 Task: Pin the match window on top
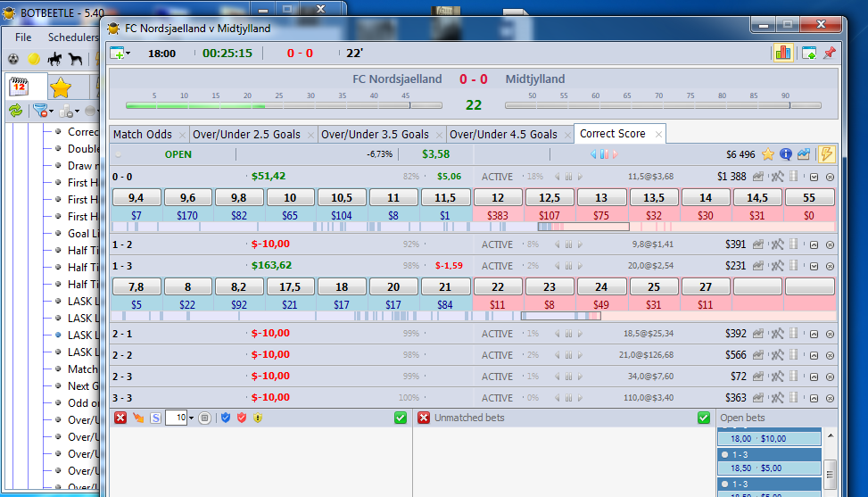830,54
